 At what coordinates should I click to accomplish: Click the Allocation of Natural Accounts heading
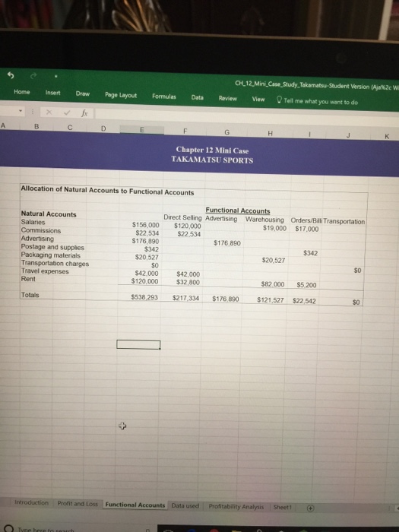[107, 190]
